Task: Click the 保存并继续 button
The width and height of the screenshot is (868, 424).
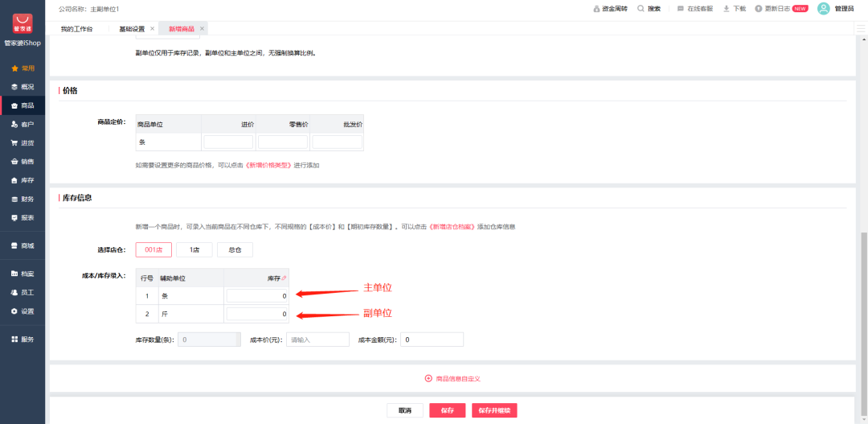Action: coord(494,410)
